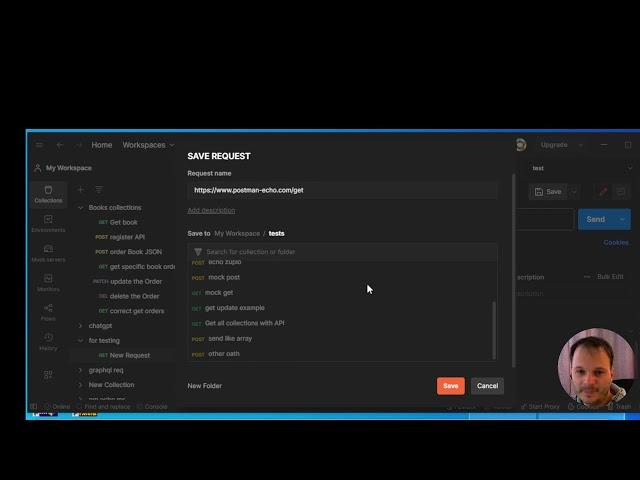Click the test tab in the background

[538, 168]
